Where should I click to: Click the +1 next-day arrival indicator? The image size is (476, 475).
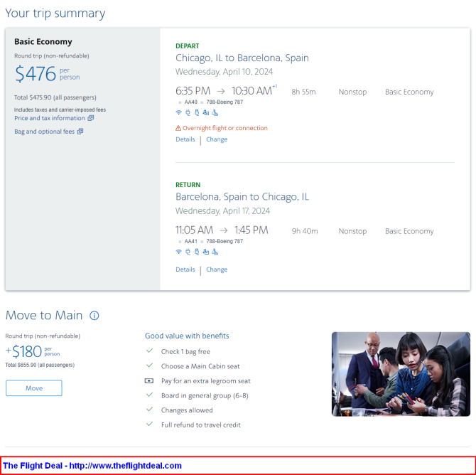pos(275,87)
